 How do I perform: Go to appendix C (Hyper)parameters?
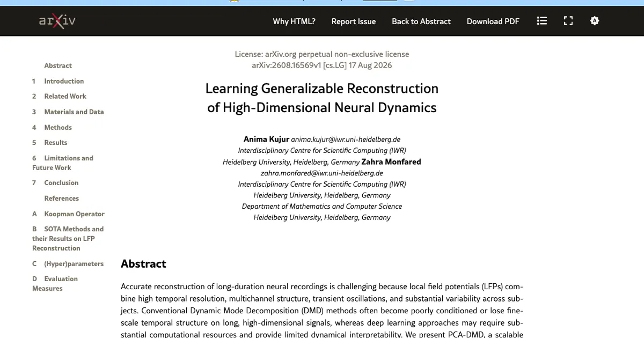[68, 263]
